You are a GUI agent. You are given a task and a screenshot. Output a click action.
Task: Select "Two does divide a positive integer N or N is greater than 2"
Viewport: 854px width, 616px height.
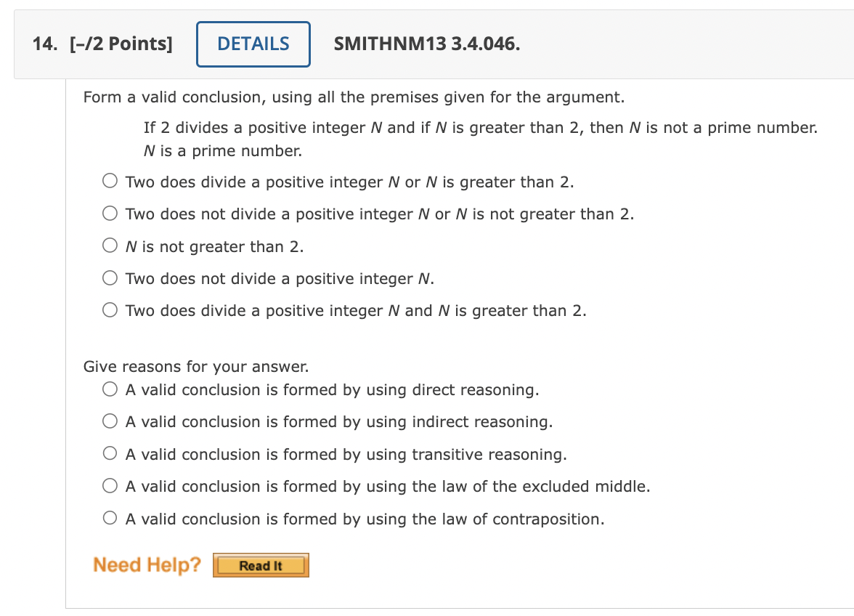110,180
